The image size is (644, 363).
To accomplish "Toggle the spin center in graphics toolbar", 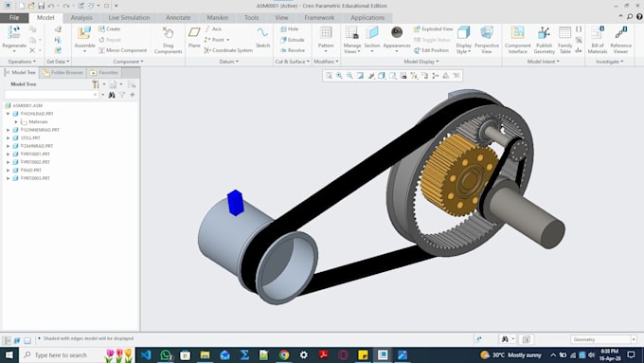I will tap(436, 76).
